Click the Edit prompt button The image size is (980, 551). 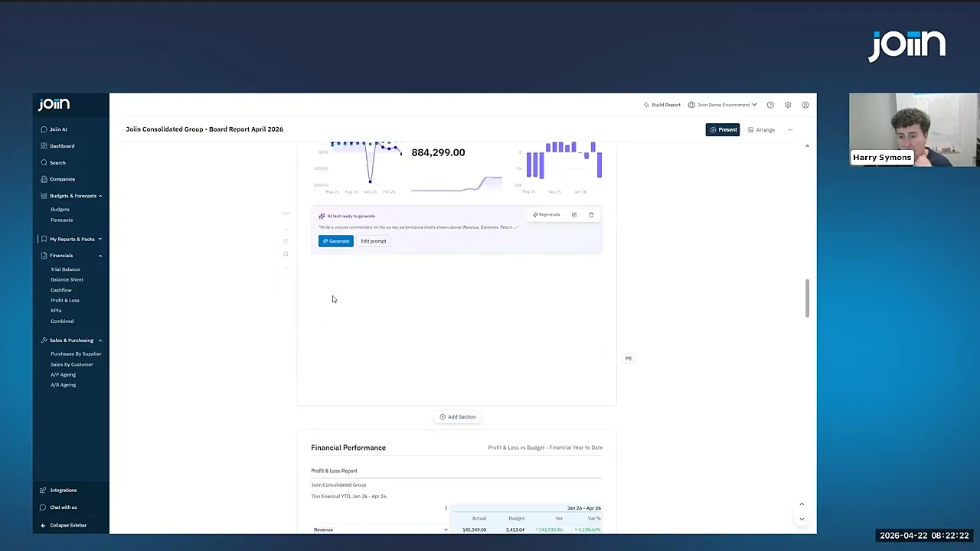(x=374, y=241)
